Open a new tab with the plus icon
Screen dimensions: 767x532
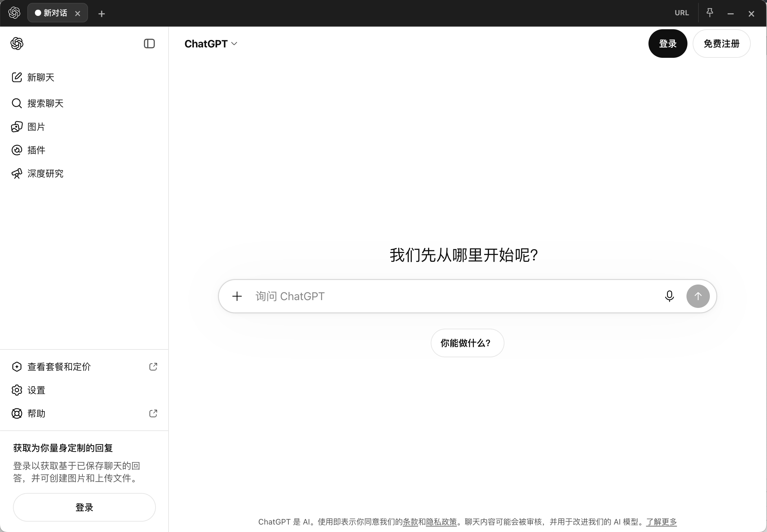tap(102, 14)
